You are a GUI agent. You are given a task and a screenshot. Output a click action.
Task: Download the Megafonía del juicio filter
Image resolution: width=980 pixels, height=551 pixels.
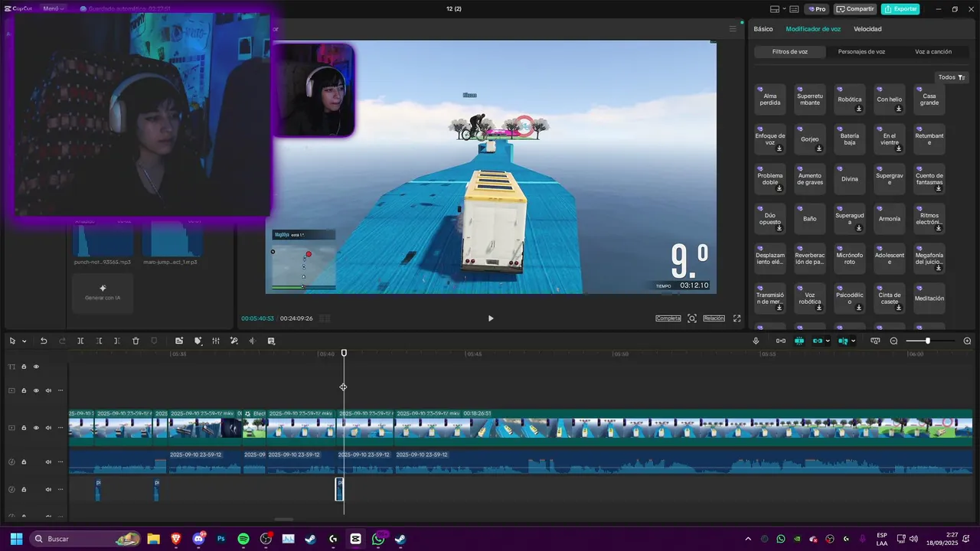[x=939, y=268]
